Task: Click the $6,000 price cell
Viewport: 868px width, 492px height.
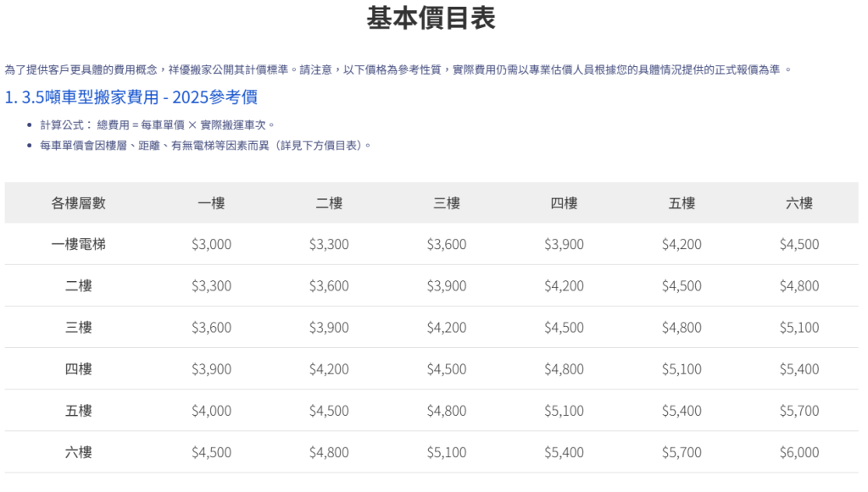Action: pos(799,452)
